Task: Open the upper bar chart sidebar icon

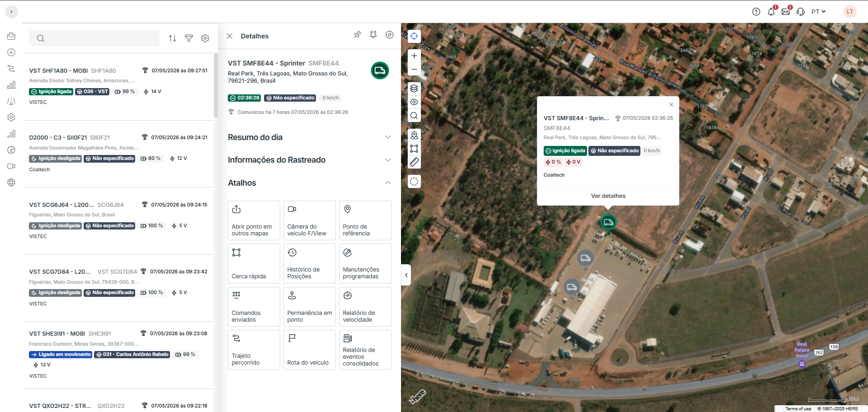Action: 11,85
